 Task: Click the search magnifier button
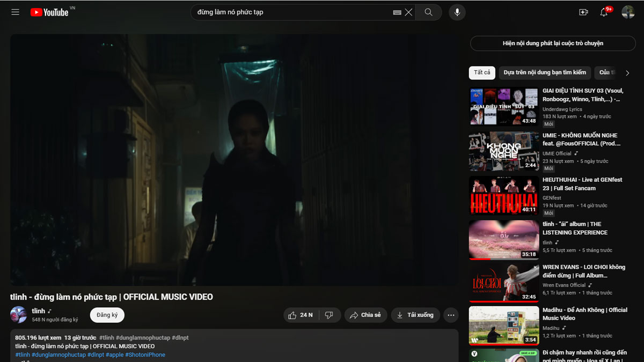pos(428,12)
